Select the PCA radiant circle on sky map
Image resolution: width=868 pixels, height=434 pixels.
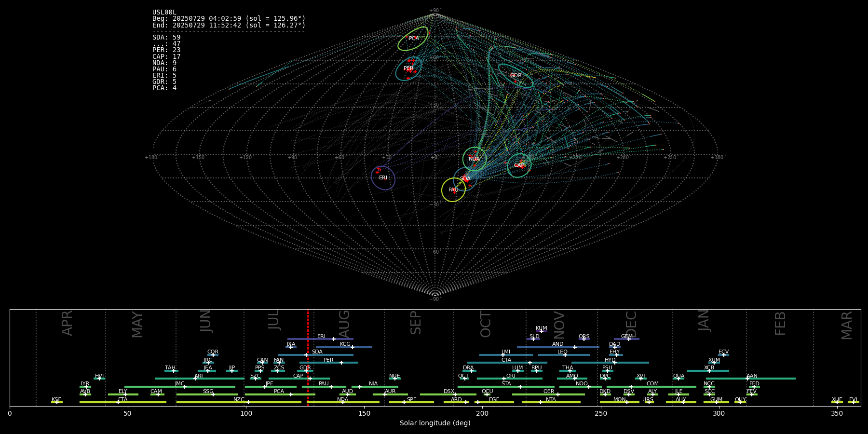[x=413, y=39]
